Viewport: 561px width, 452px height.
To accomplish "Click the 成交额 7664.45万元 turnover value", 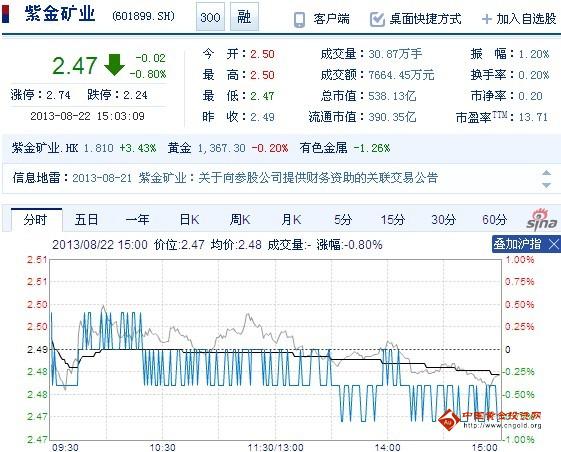I will (x=401, y=75).
